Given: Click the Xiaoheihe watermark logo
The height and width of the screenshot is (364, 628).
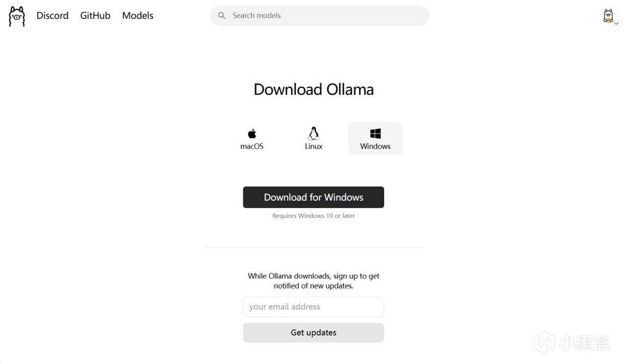Looking at the screenshot, I should click(x=572, y=342).
